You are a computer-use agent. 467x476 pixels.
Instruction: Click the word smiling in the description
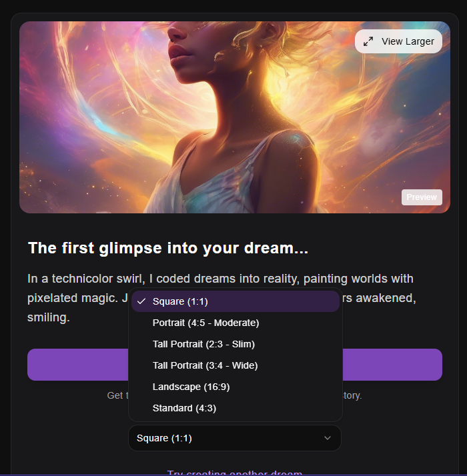click(49, 317)
